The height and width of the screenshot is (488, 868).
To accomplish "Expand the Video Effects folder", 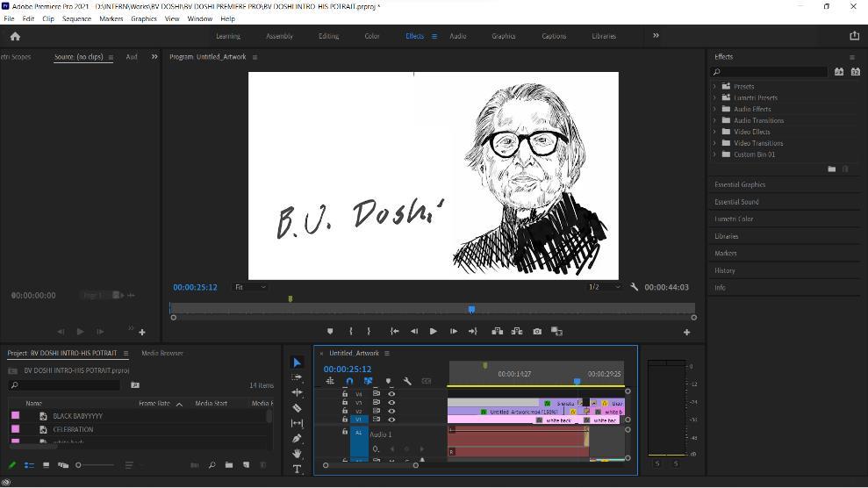I will (x=714, y=132).
